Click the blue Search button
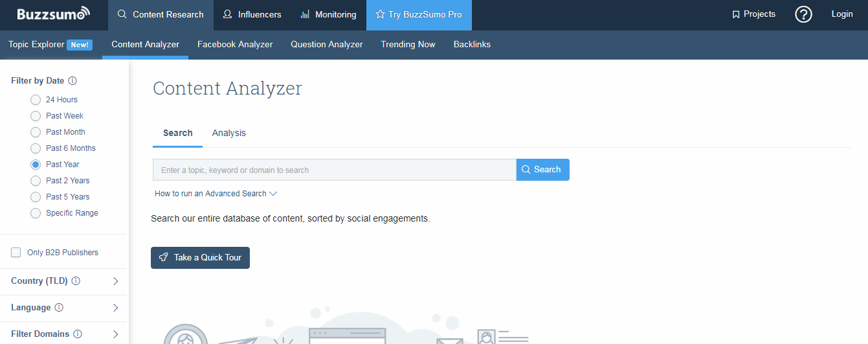 [x=542, y=170]
